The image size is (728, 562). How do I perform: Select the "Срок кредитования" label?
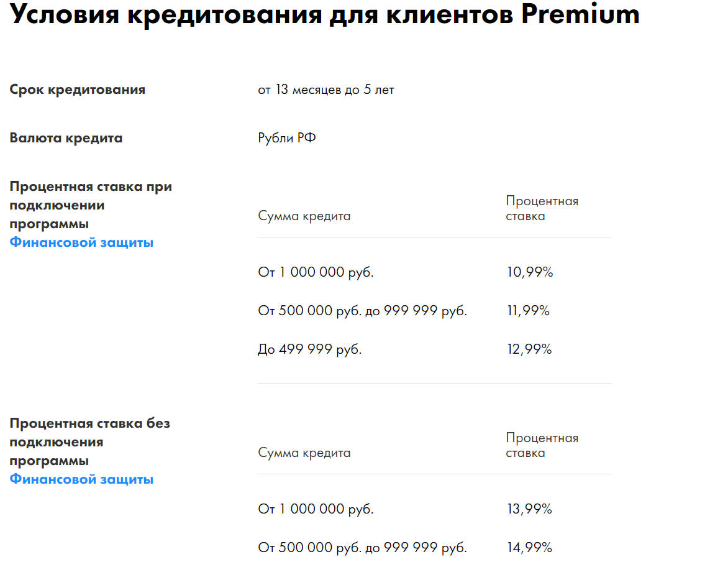point(78,90)
